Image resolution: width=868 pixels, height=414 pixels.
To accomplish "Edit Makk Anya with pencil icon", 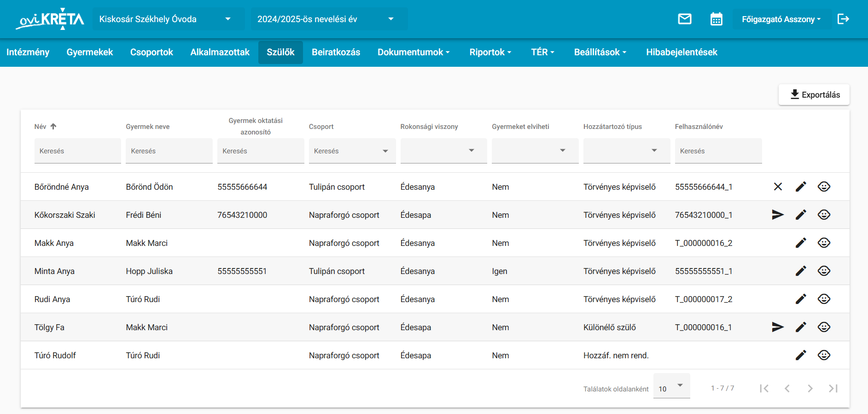I will (801, 243).
